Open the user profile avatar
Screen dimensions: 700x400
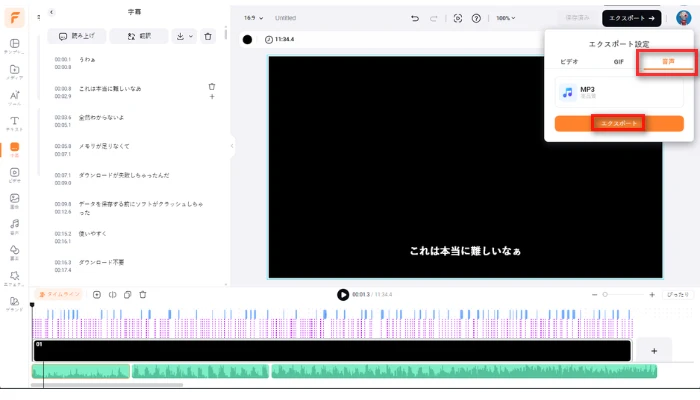click(x=683, y=18)
